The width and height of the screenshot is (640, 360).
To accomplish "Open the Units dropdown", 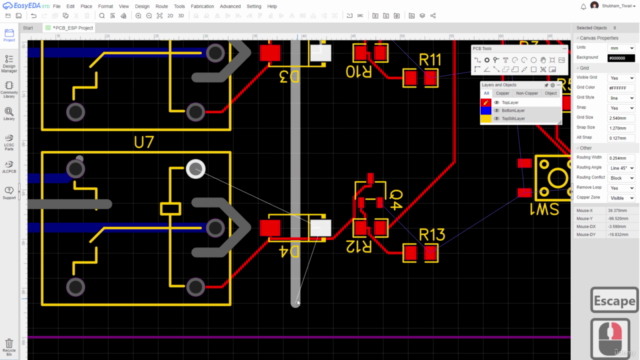I will pos(621,48).
